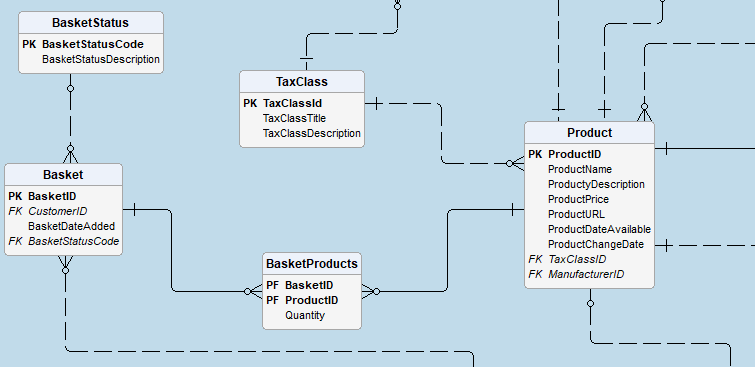Select the TaxClass entity title
This screenshot has height=367, width=755.
(302, 82)
